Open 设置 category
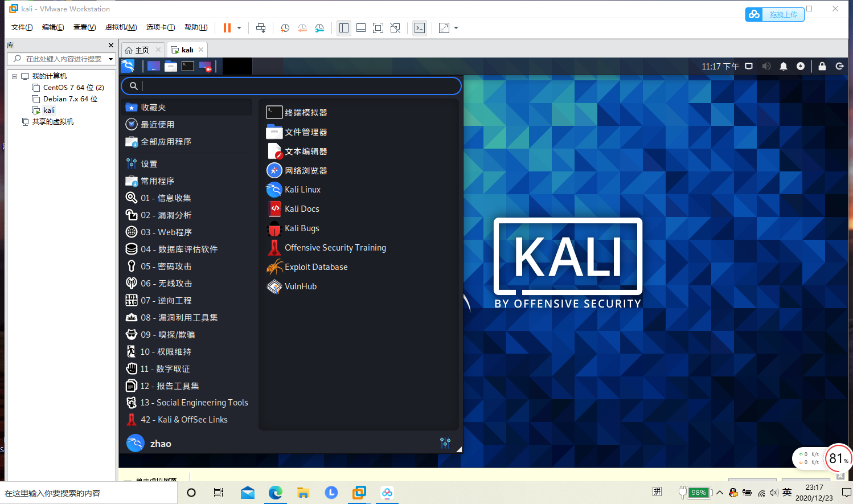Image resolution: width=853 pixels, height=504 pixels. pos(187,164)
